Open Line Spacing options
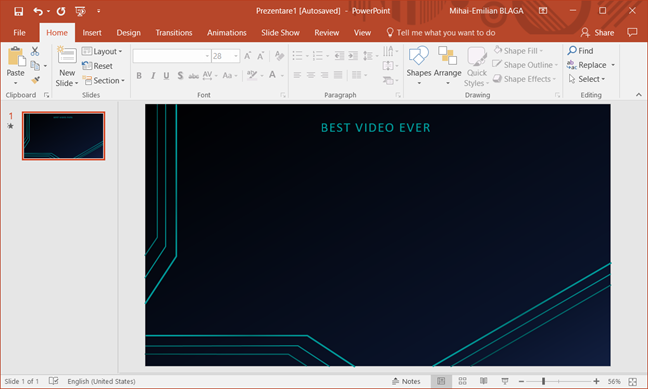 pos(370,55)
